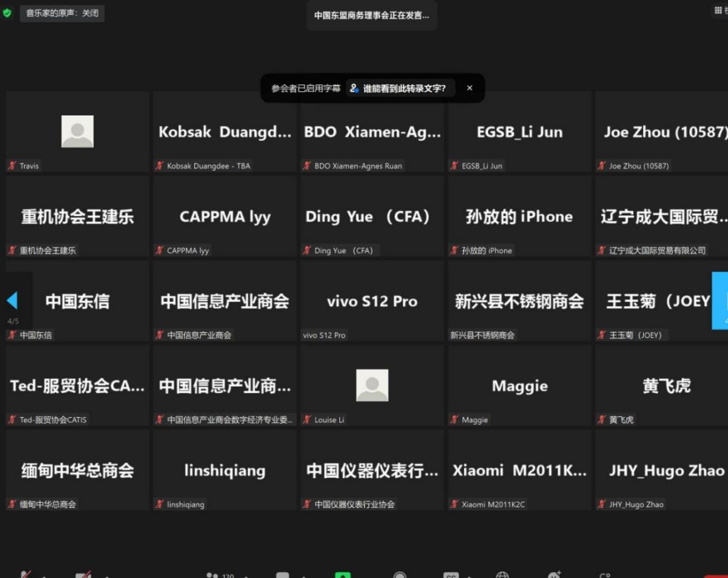Go to previous gallery page with left arrow
Screen dimensions: 728x578
pos(12,300)
